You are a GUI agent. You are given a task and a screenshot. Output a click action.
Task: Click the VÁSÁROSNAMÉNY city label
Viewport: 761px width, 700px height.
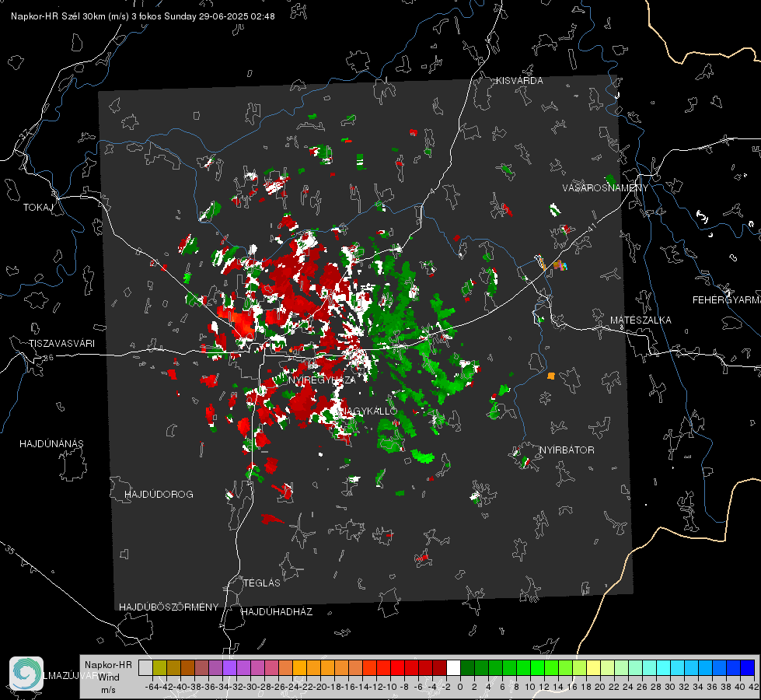(606, 188)
